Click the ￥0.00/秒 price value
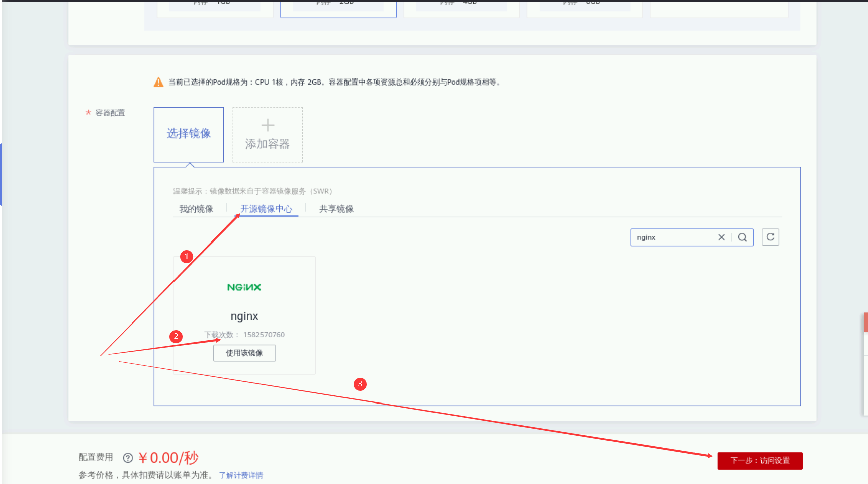Image resolution: width=868 pixels, height=484 pixels. [x=168, y=458]
